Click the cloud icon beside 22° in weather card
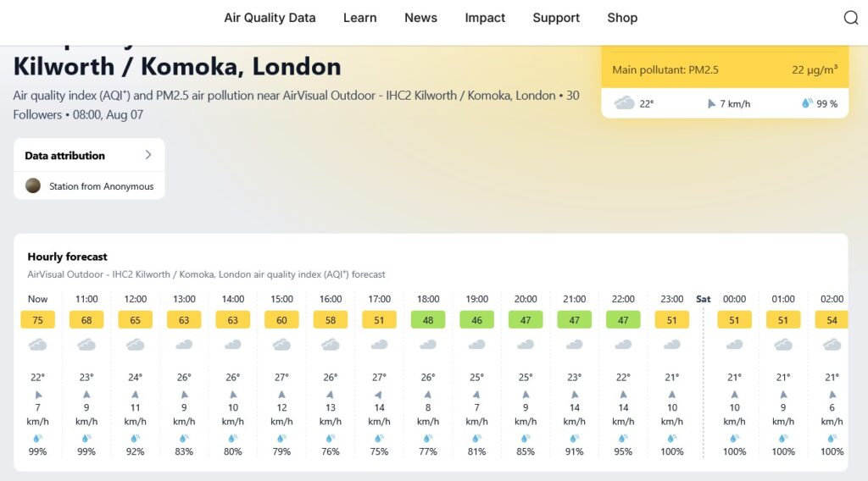This screenshot has height=481, width=868. [625, 102]
